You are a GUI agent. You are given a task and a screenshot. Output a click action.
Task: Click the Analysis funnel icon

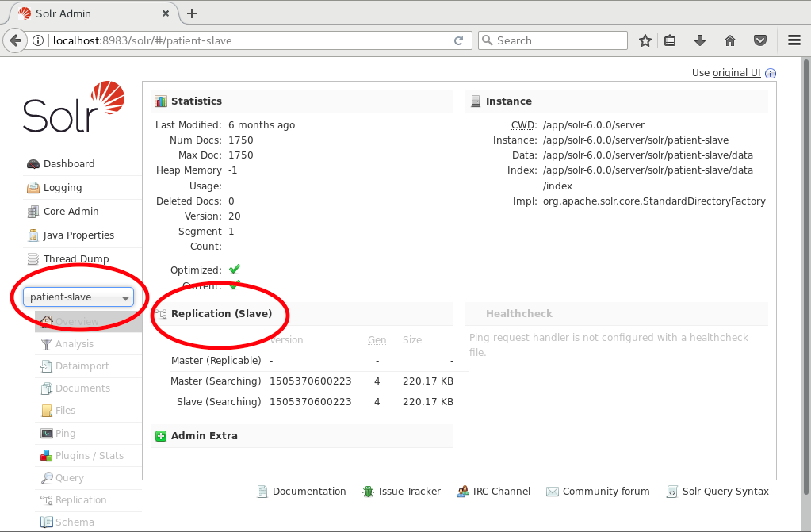point(47,343)
